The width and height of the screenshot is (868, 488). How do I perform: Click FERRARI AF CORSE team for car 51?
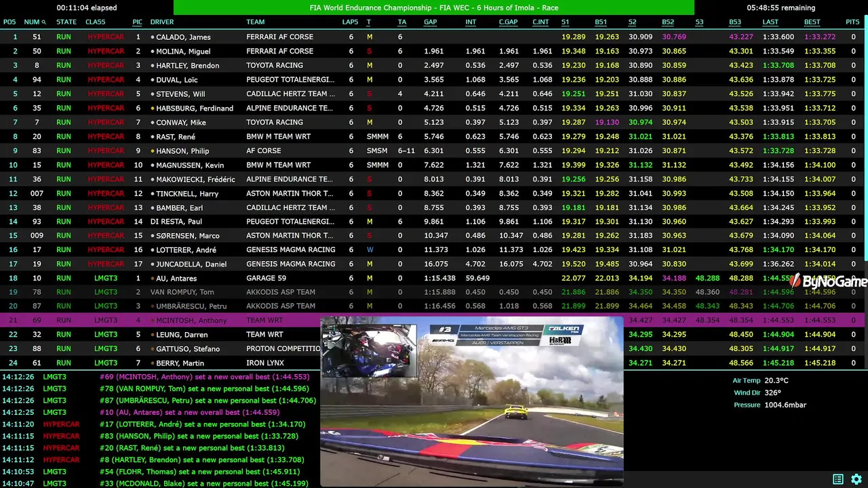tap(279, 37)
